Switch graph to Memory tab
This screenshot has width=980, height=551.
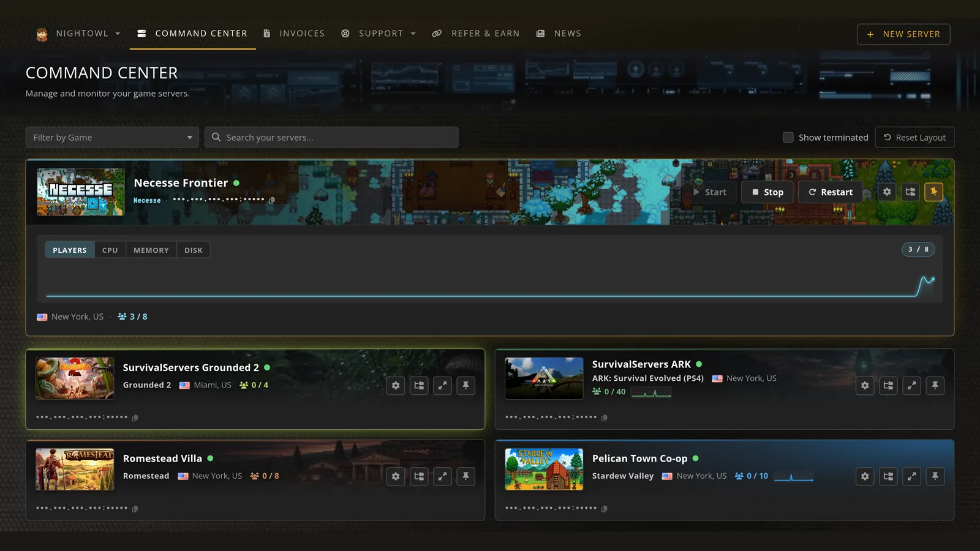151,250
